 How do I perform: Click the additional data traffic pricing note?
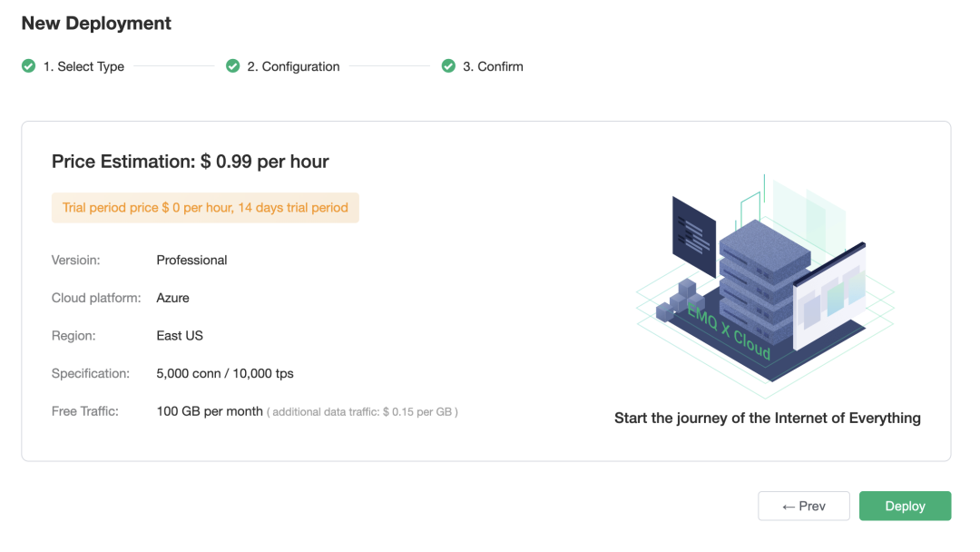[x=362, y=412]
